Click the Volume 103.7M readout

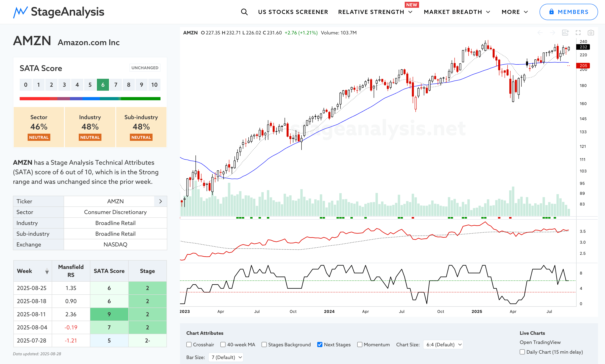click(339, 33)
